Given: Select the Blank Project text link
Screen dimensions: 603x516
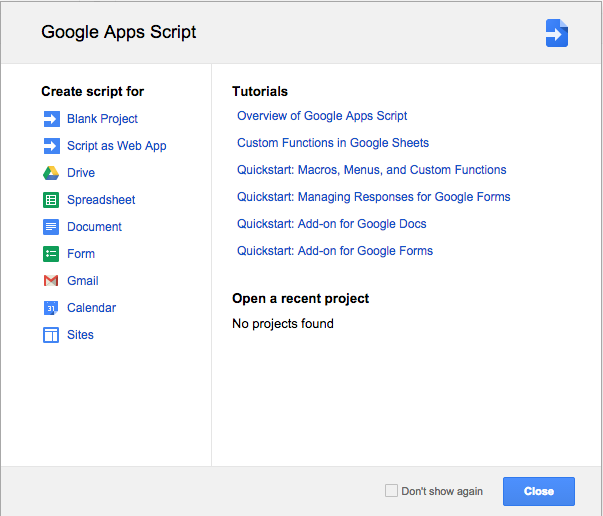Looking at the screenshot, I should coord(102,119).
